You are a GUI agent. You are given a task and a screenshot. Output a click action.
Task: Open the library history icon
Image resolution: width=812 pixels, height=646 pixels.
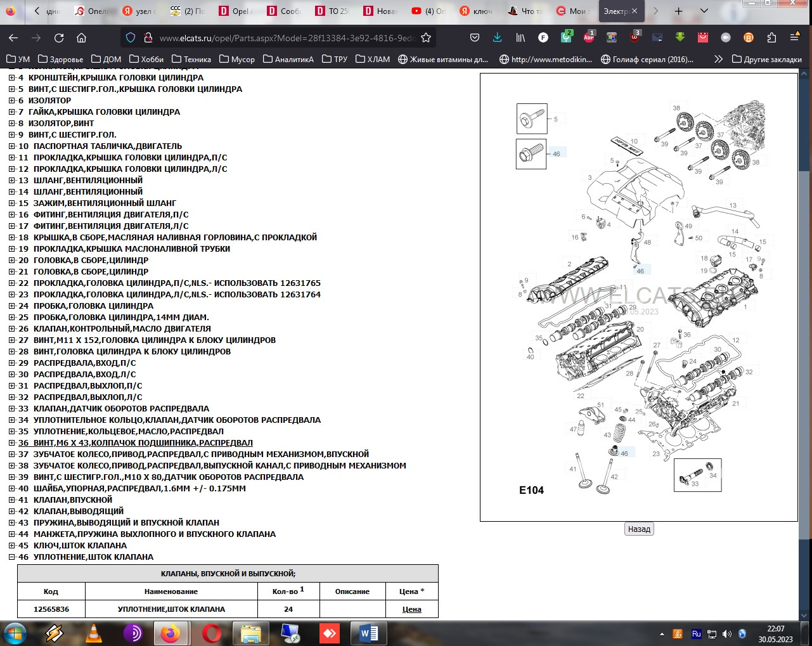click(x=520, y=38)
